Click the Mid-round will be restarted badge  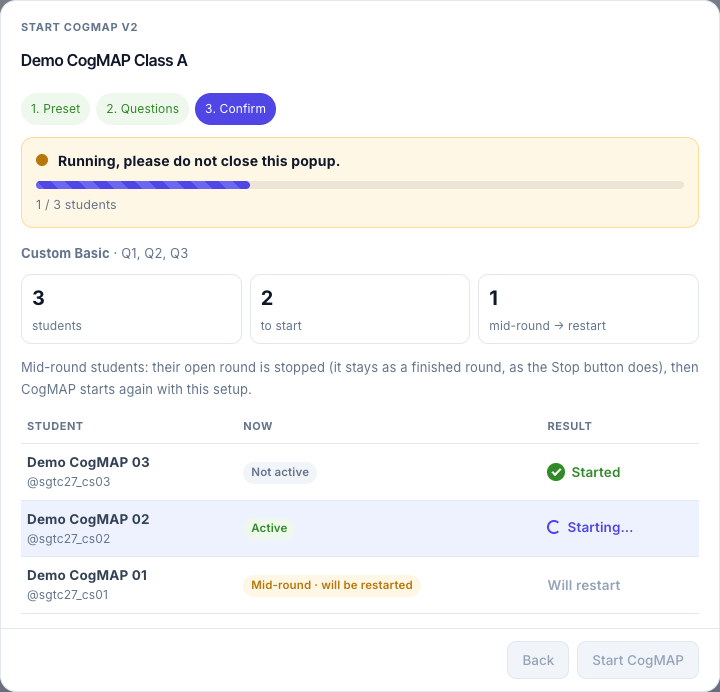332,585
